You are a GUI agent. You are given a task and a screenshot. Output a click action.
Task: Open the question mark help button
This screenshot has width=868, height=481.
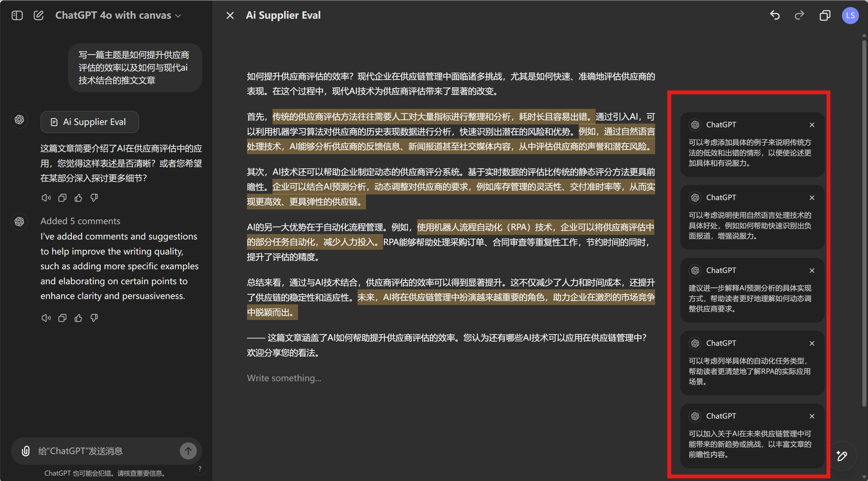point(200,469)
